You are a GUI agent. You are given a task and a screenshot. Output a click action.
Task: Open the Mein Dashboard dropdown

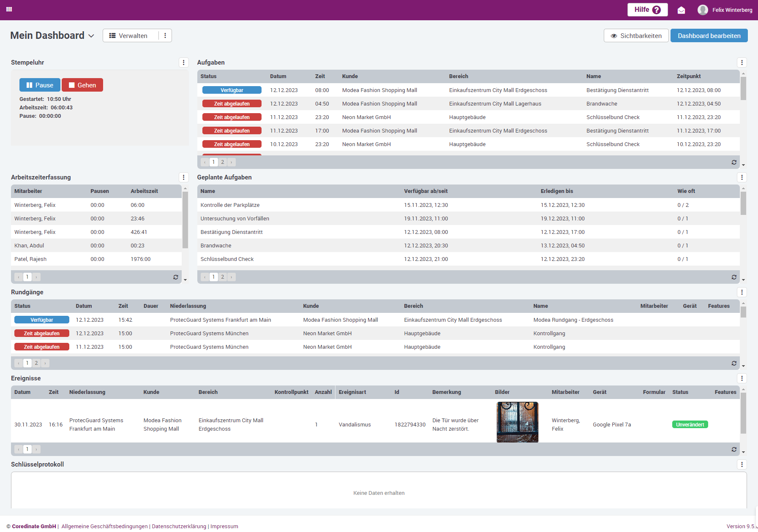pyautogui.click(x=91, y=36)
